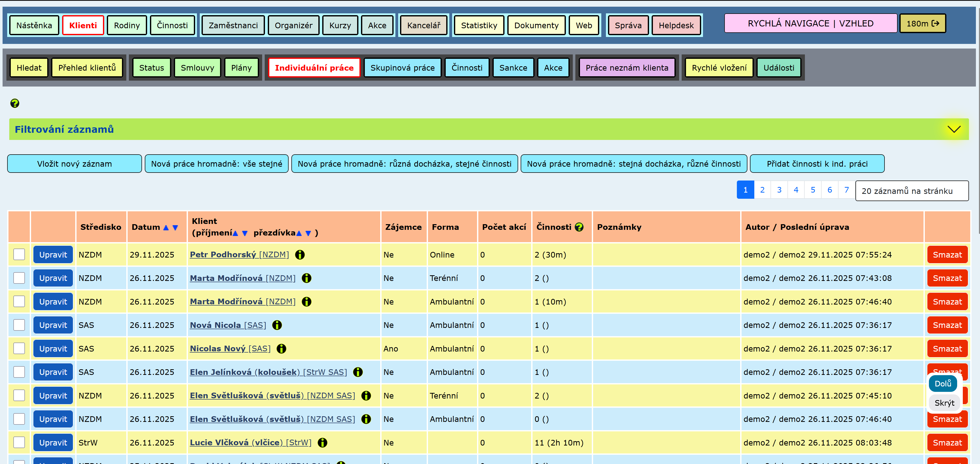Open the info icon next to Petr Podhorský
This screenshot has width=980, height=464.
[x=300, y=255]
